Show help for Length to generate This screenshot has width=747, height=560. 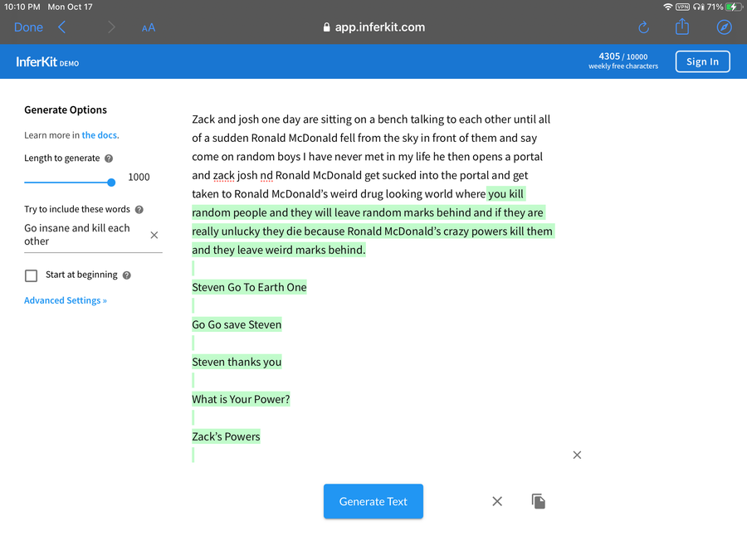click(109, 158)
